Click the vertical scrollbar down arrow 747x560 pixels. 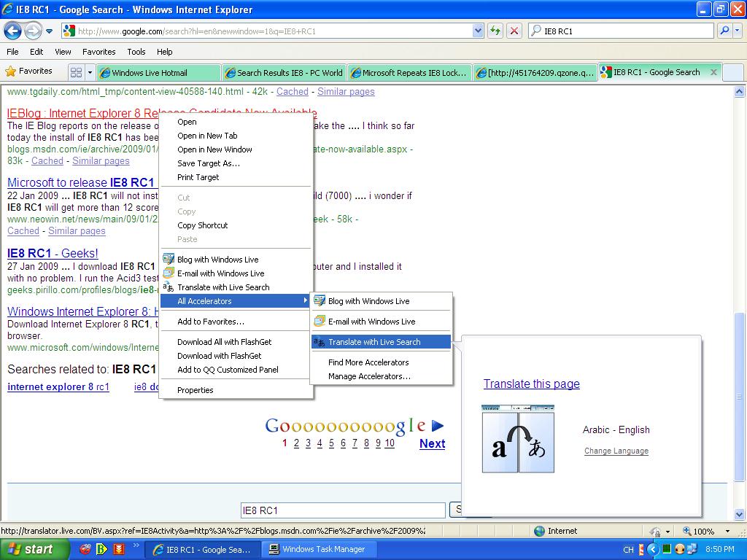pos(740,514)
